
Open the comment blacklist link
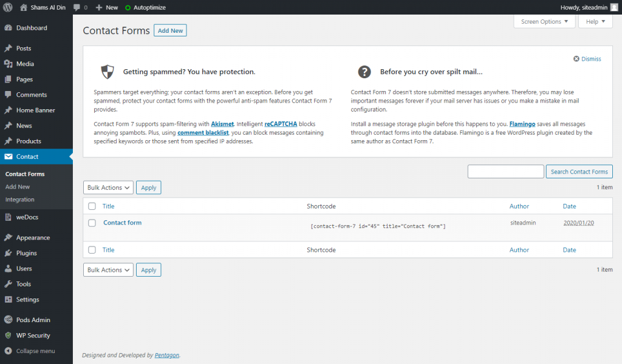click(203, 133)
